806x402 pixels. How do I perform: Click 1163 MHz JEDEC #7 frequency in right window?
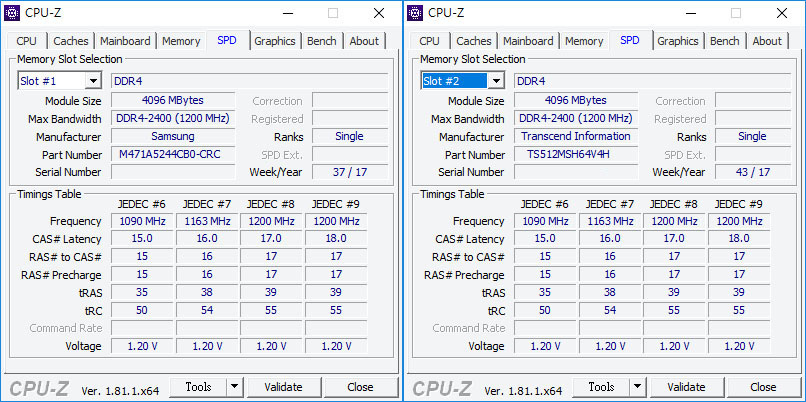point(610,221)
